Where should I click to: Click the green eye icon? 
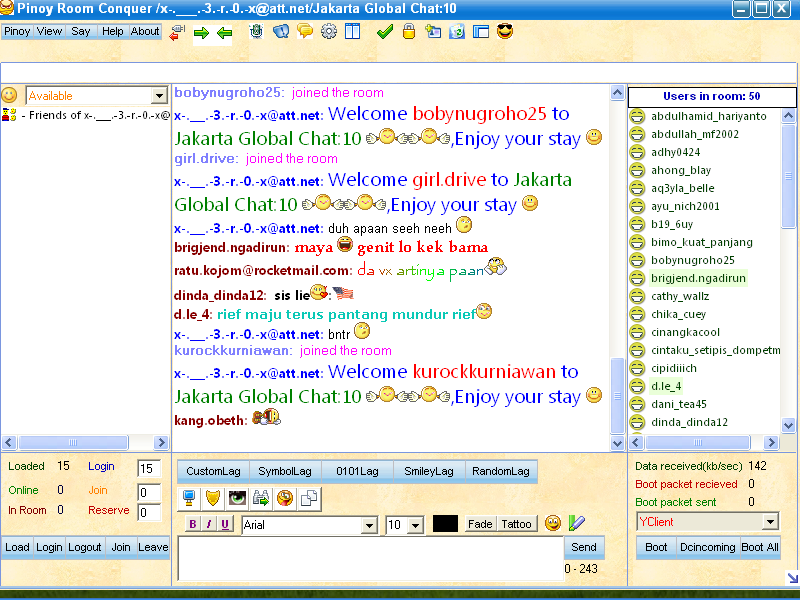coord(237,498)
